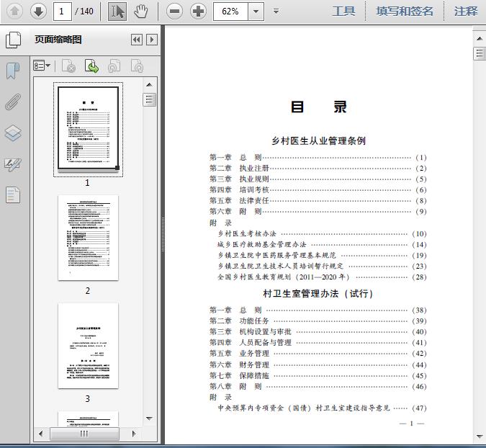Click the document vertical scroll handle
Image resolution: width=486 pixels, height=448 pixels.
coord(480,53)
